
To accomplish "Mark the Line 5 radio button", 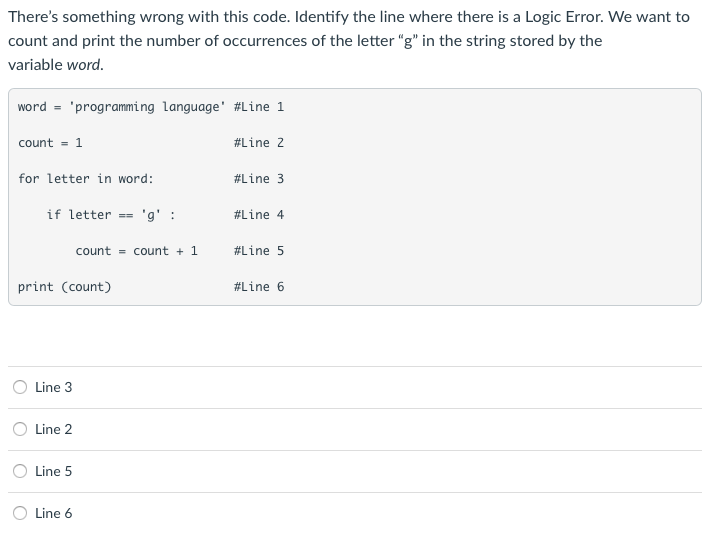I will point(20,471).
